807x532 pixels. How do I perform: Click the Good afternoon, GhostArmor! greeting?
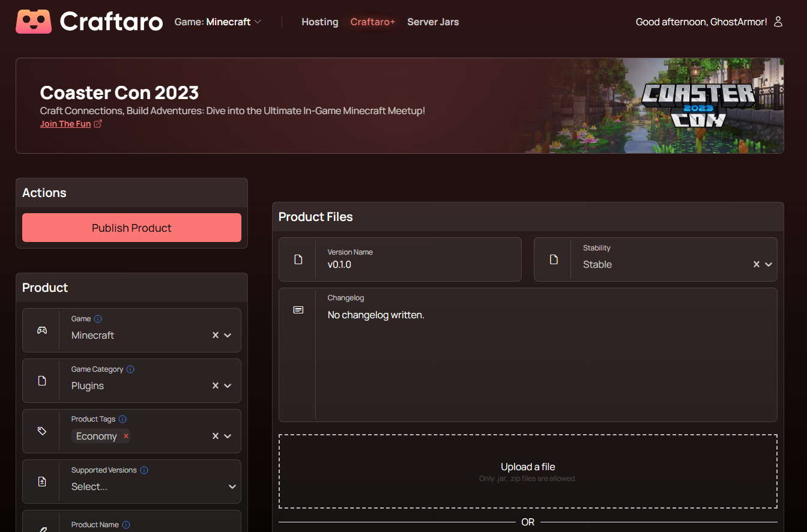pos(701,22)
